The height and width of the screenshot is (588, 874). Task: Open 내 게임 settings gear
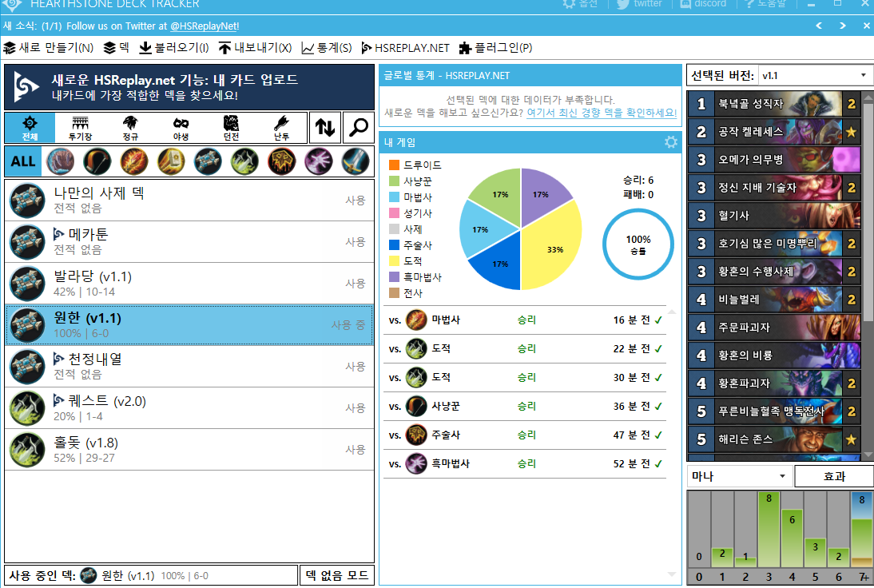click(x=670, y=142)
